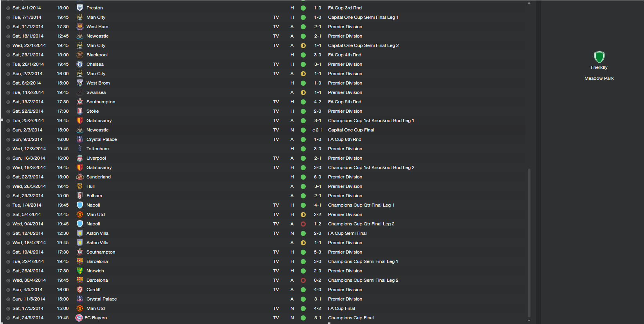
Task: Click the Norwich club badge icon
Action: [80, 271]
